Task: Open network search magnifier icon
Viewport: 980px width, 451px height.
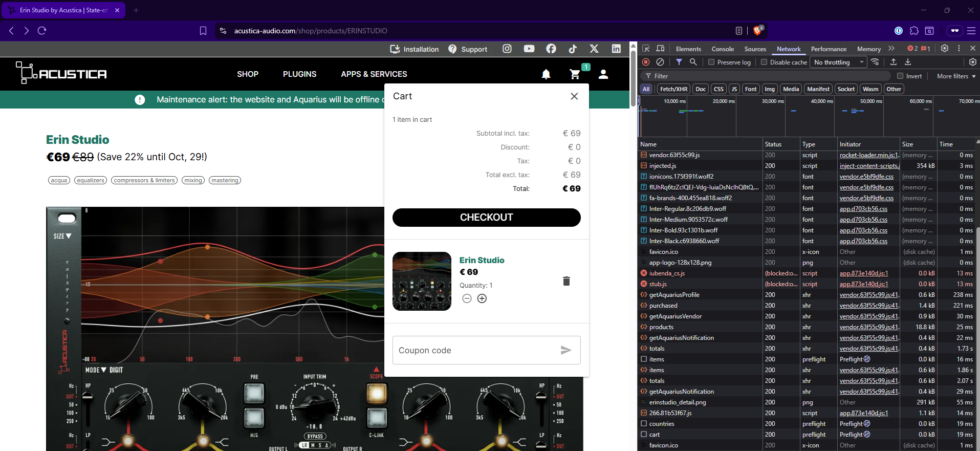Action: click(x=693, y=62)
